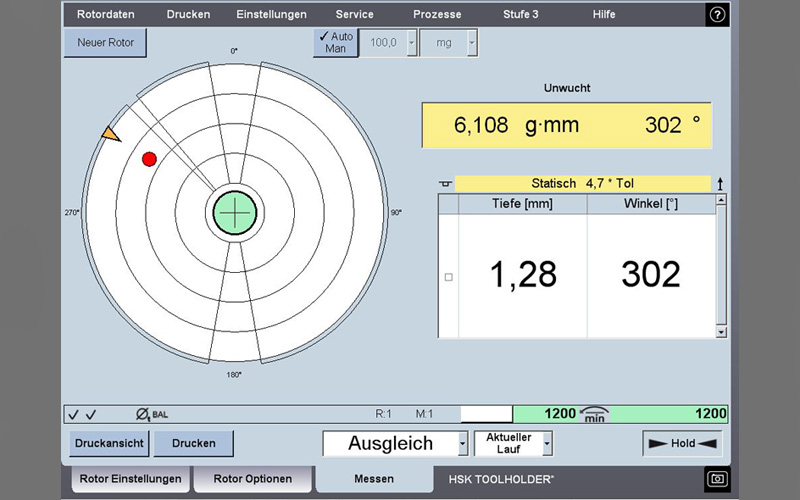Click the BAL balance status icon

click(151, 414)
